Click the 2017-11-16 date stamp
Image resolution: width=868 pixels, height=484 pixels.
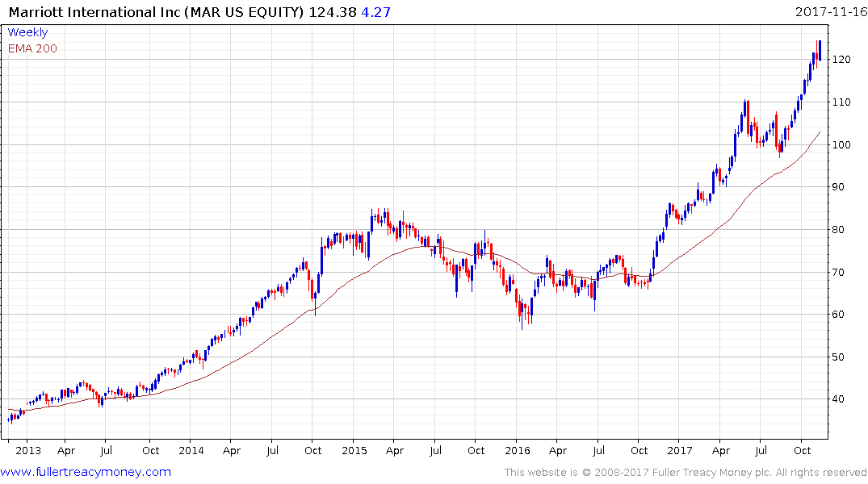[831, 11]
